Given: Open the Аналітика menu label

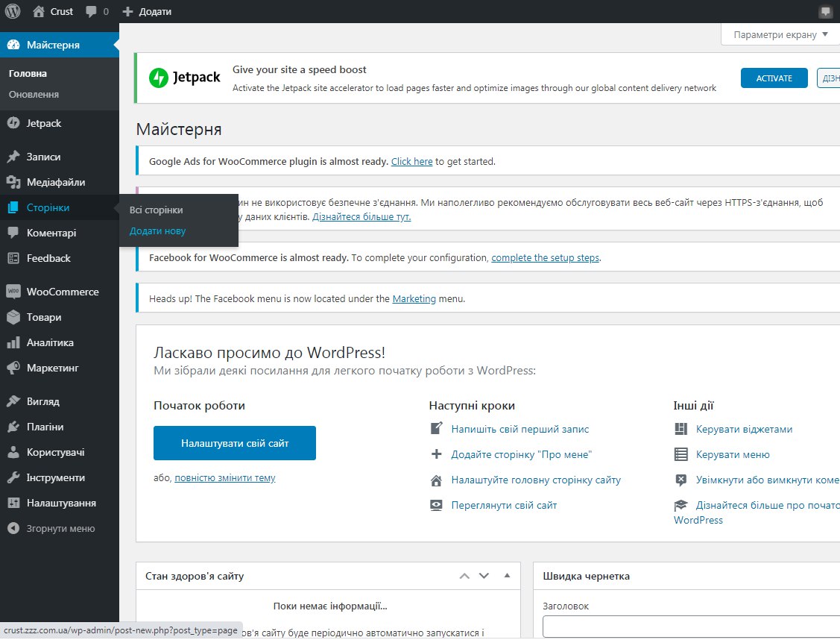Looking at the screenshot, I should [51, 342].
